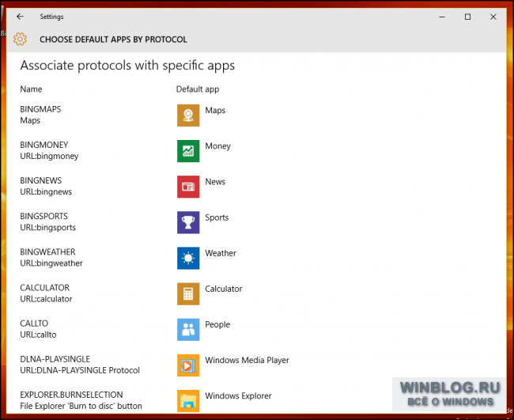Select the BINGWEATHER protocol name
Viewport: 514px width, 420px height.
tap(47, 252)
